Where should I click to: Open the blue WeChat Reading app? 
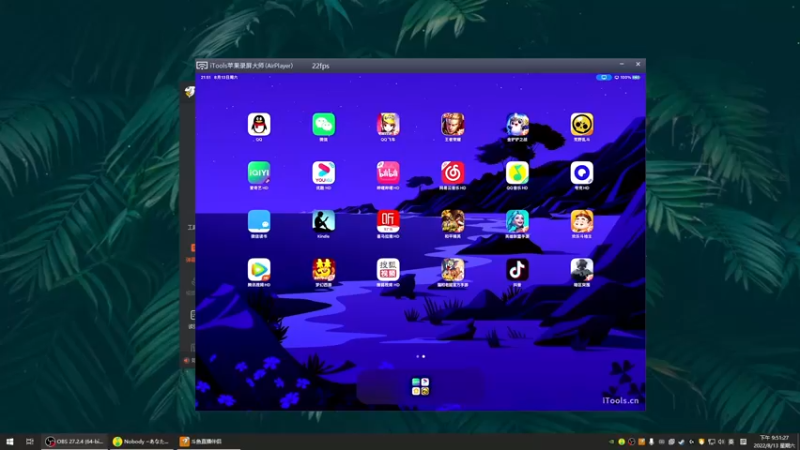259,221
